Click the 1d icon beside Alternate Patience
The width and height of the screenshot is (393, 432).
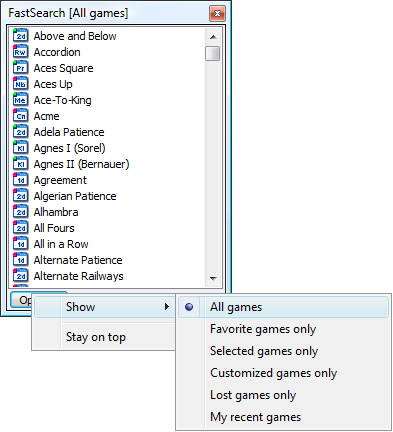tap(20, 260)
